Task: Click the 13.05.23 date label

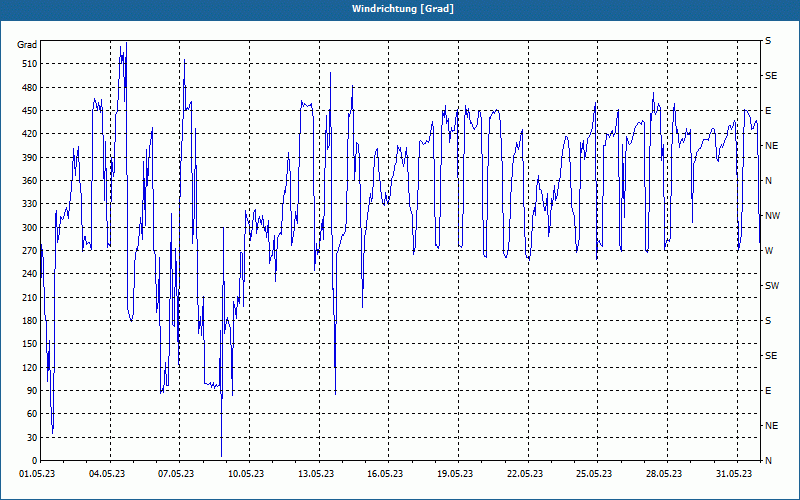Action: [316, 474]
